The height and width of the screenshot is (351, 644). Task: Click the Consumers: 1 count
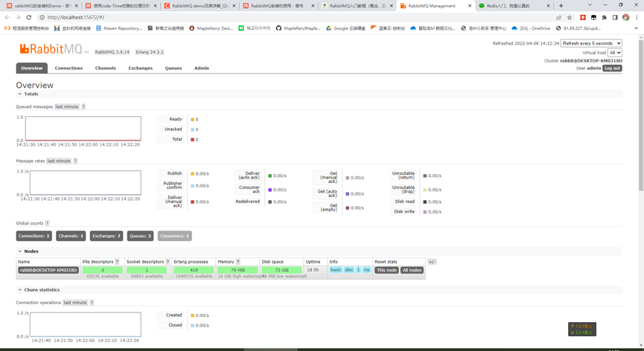coord(174,236)
